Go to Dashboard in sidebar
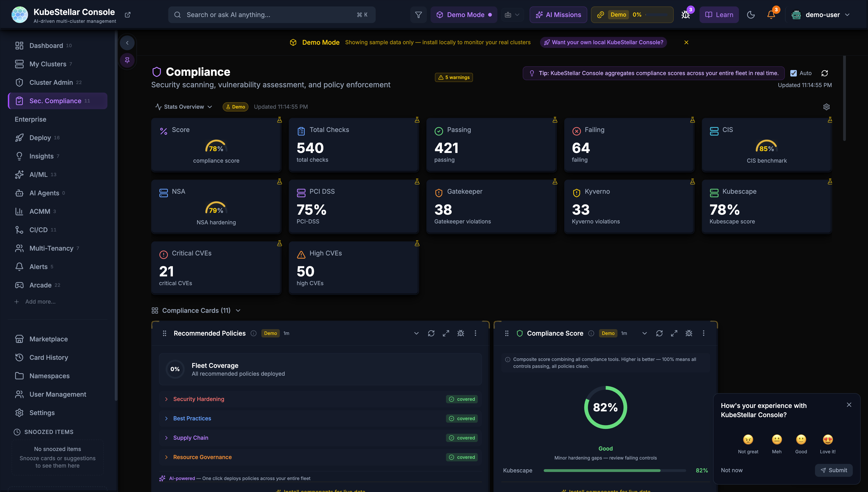 click(x=57, y=46)
